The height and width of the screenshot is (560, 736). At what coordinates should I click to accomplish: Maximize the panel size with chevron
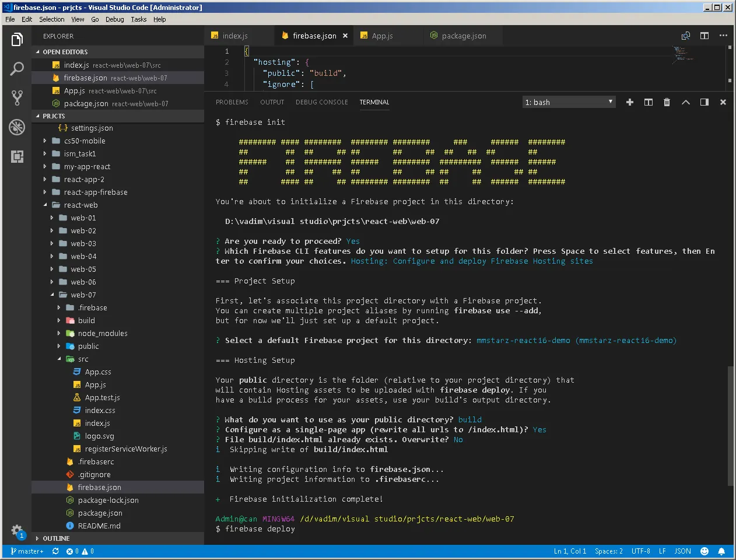point(686,102)
